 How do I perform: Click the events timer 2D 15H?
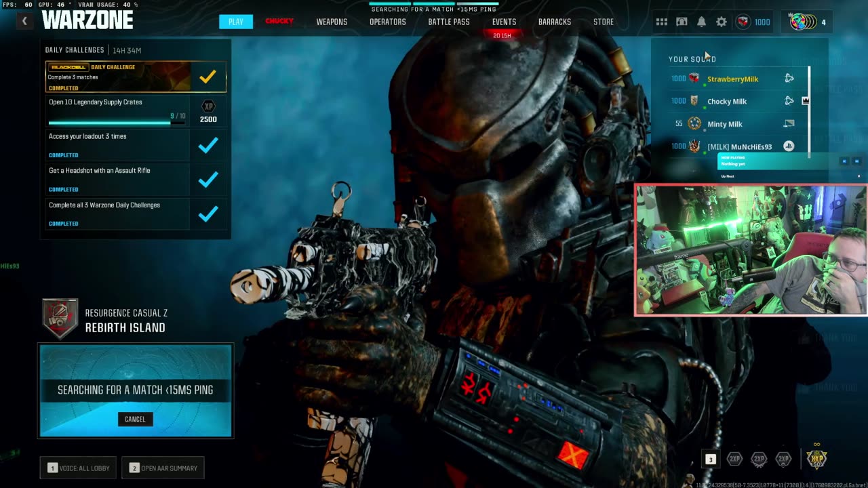click(502, 35)
